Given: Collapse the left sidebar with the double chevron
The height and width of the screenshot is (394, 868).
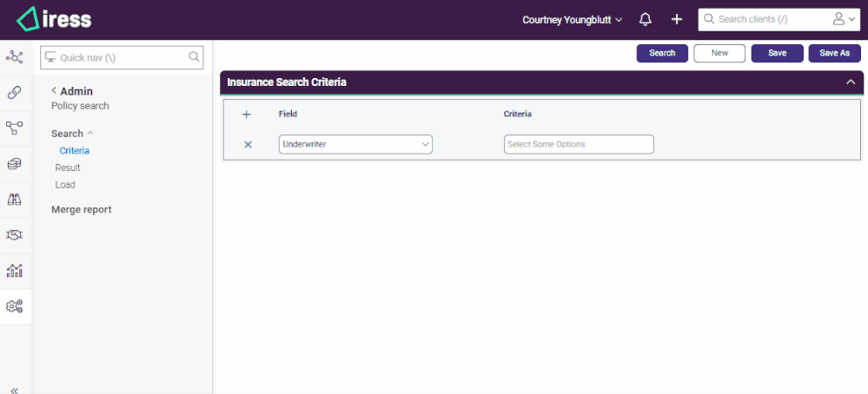Looking at the screenshot, I should click(14, 390).
